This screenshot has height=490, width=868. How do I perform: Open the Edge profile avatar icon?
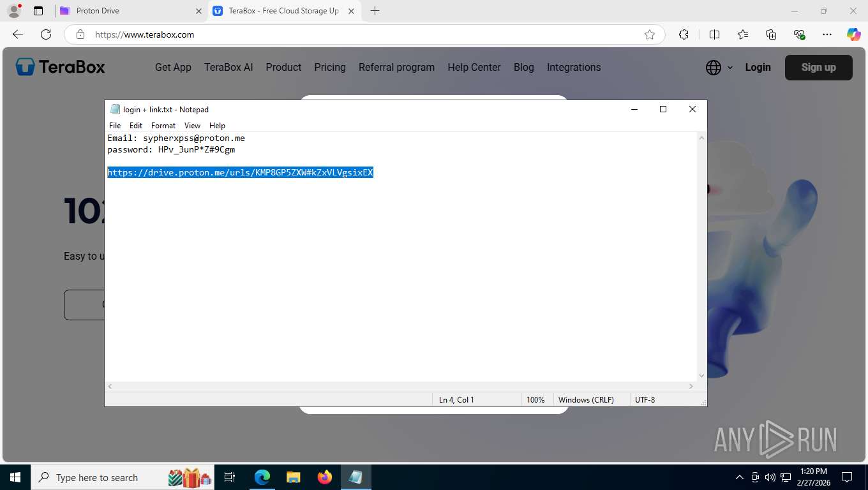tap(13, 11)
